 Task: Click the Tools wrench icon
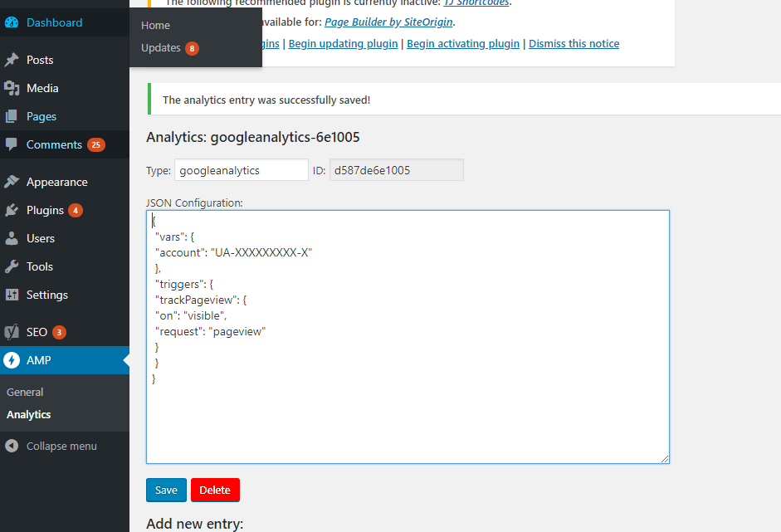[x=12, y=266]
